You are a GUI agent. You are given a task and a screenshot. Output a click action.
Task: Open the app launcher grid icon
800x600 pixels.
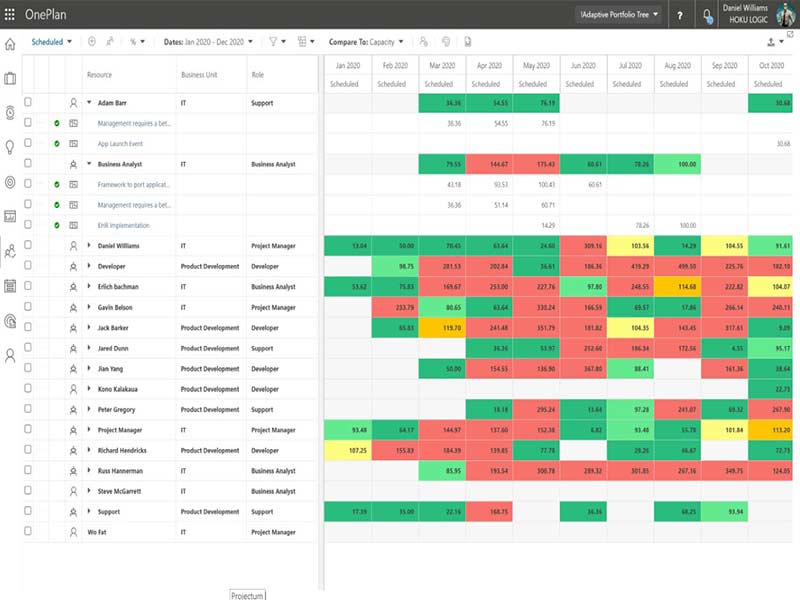pos(11,15)
